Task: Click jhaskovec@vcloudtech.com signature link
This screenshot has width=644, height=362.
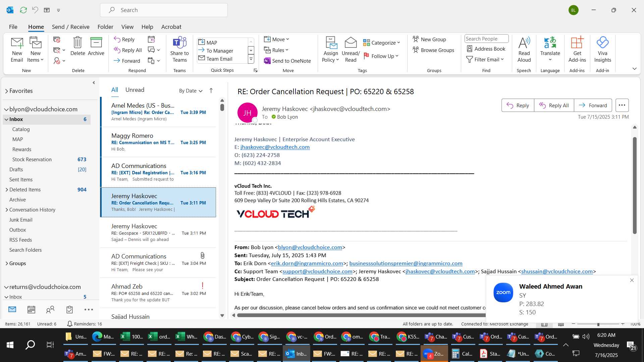Action: point(275,147)
